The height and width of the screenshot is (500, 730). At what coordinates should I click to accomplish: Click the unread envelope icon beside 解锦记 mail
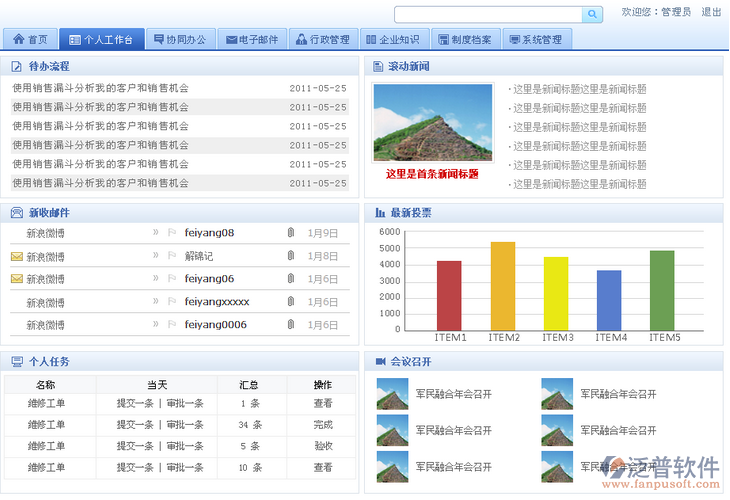point(17,256)
